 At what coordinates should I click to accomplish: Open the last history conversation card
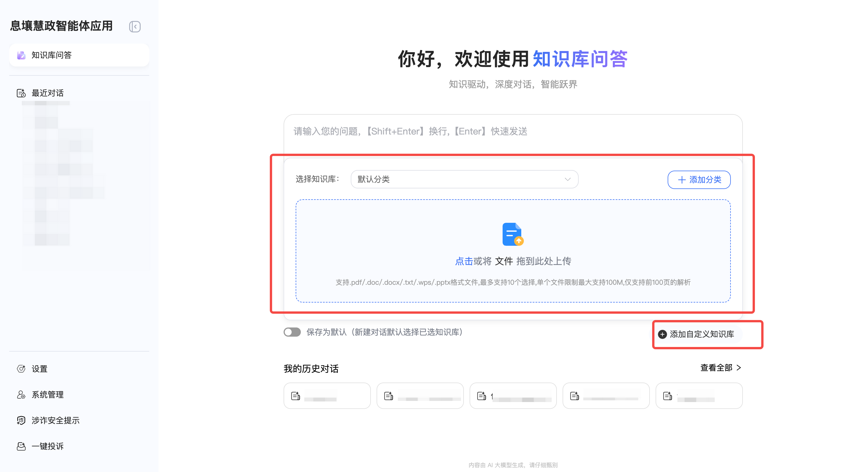pos(699,396)
